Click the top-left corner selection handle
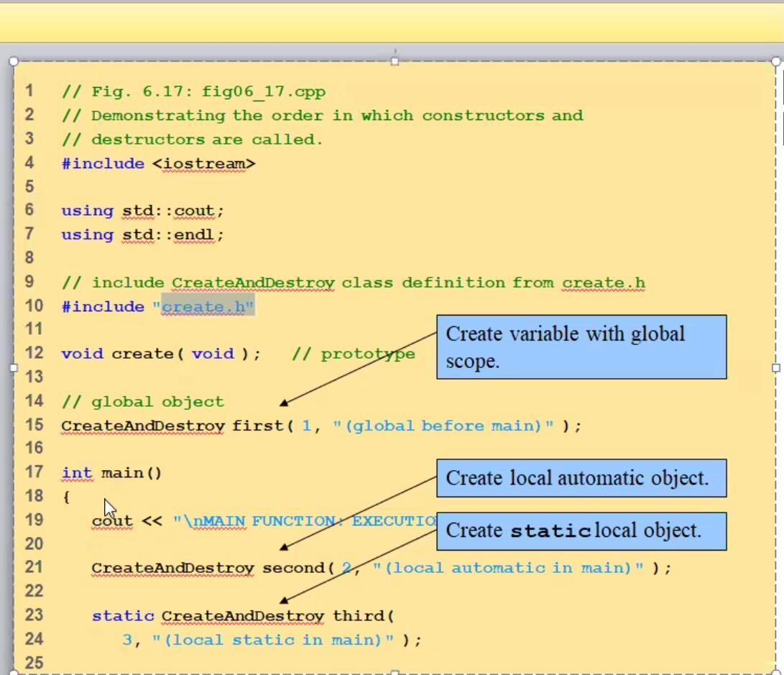This screenshot has width=784, height=675. (12, 62)
